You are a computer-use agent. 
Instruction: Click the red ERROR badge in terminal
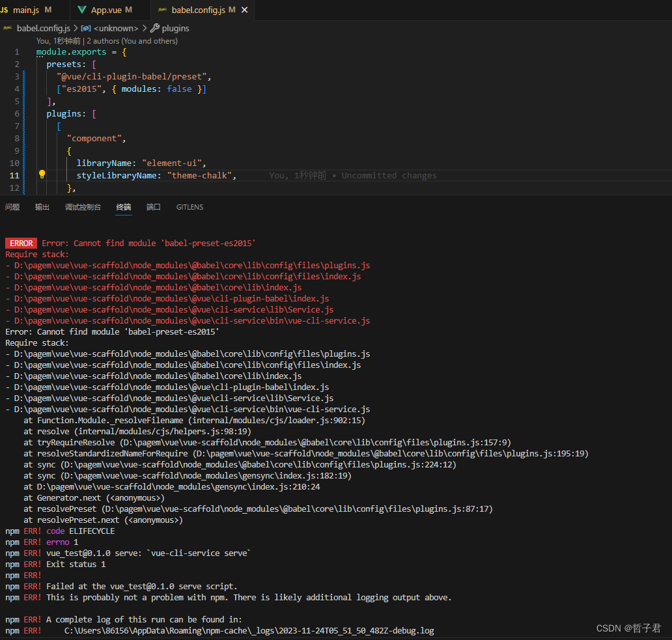[21, 243]
